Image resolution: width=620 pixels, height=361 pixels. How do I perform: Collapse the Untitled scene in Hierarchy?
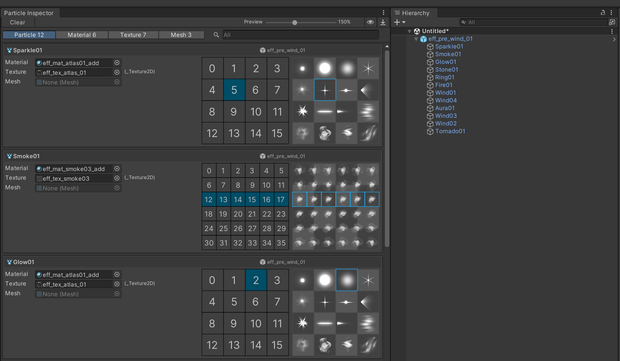409,31
